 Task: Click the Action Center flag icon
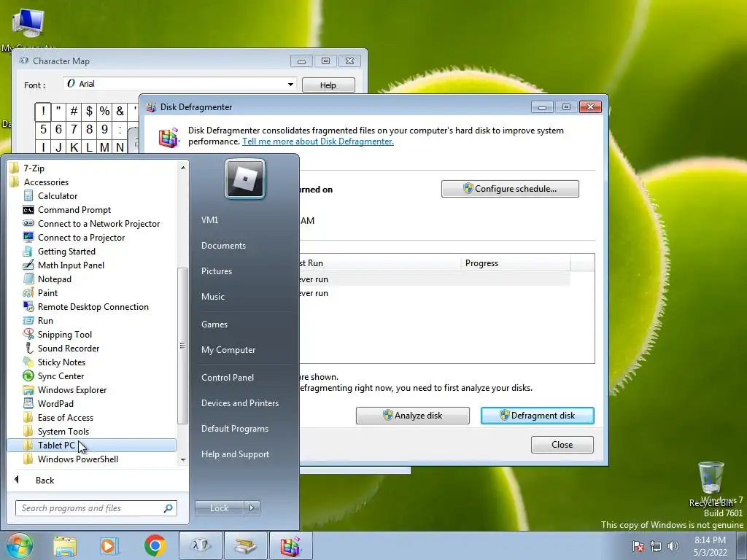(x=638, y=546)
